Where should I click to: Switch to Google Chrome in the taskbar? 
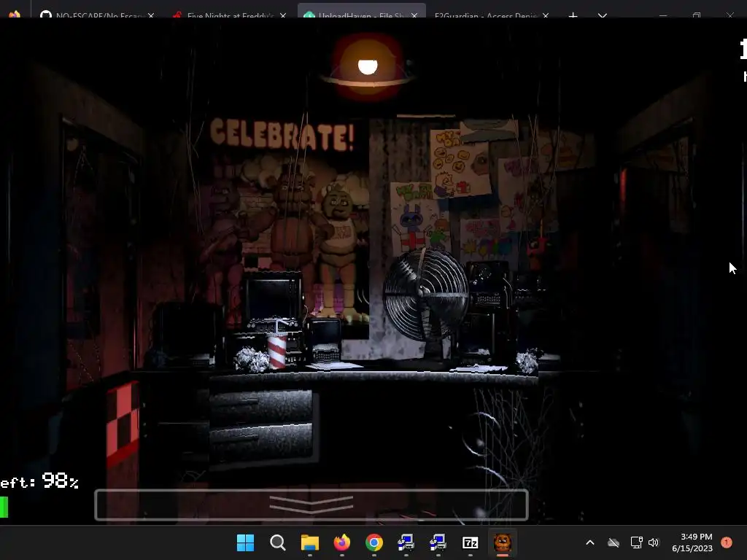point(374,542)
